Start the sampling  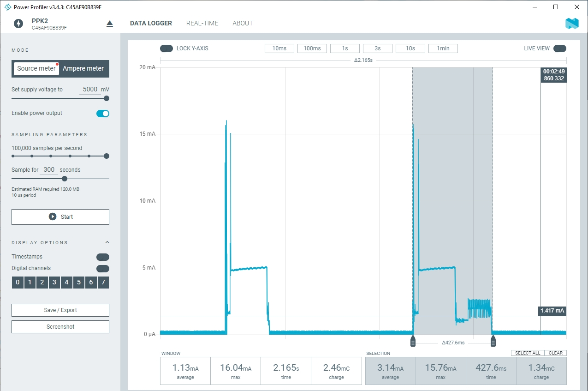(60, 217)
